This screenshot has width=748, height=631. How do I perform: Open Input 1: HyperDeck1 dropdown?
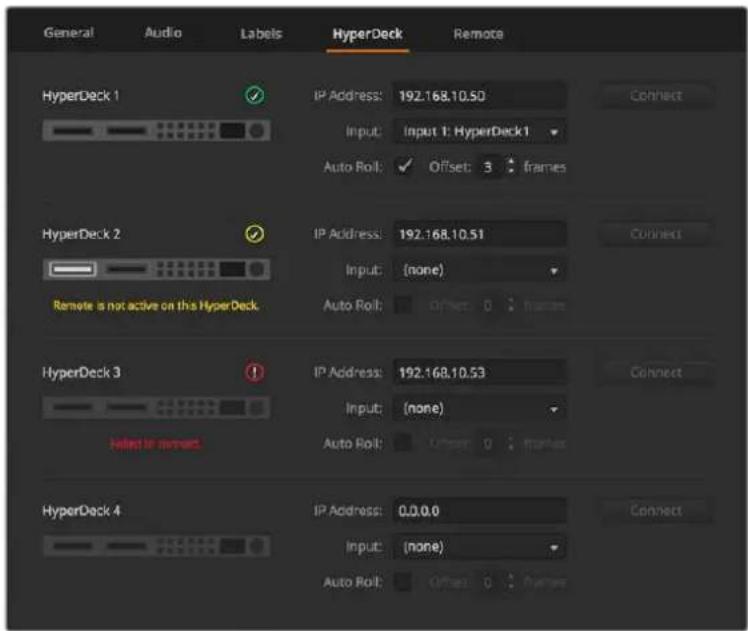[x=479, y=131]
